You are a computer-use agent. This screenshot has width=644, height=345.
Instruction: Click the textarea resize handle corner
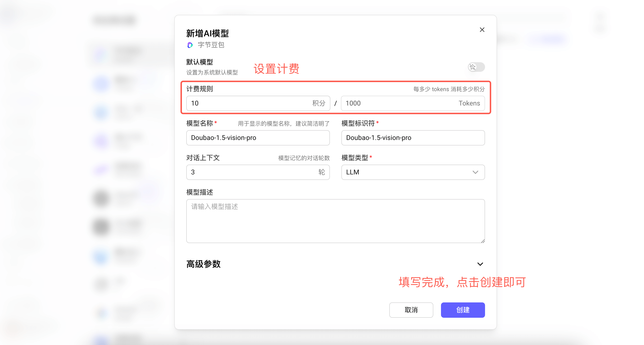point(483,241)
